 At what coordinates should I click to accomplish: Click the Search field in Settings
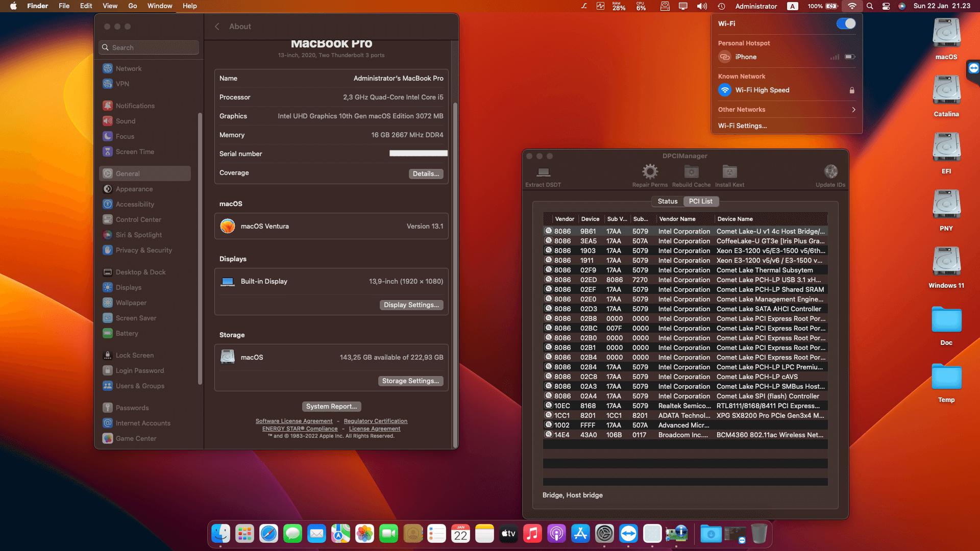149,47
